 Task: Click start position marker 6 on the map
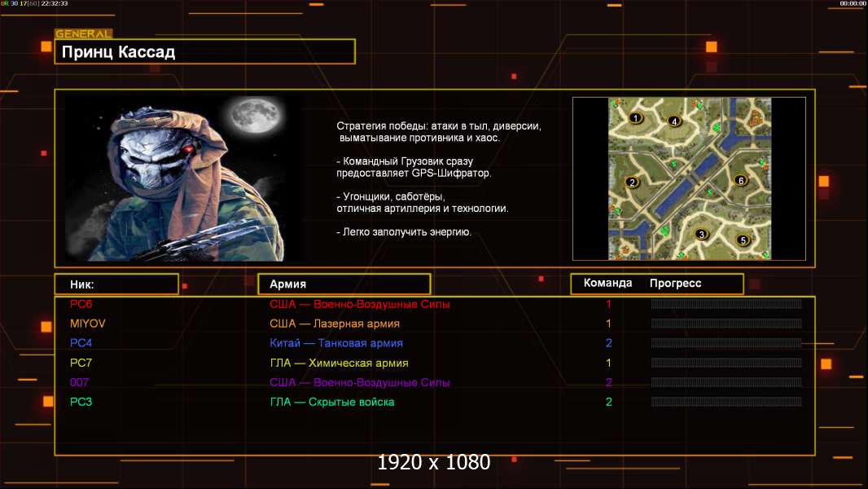741,181
